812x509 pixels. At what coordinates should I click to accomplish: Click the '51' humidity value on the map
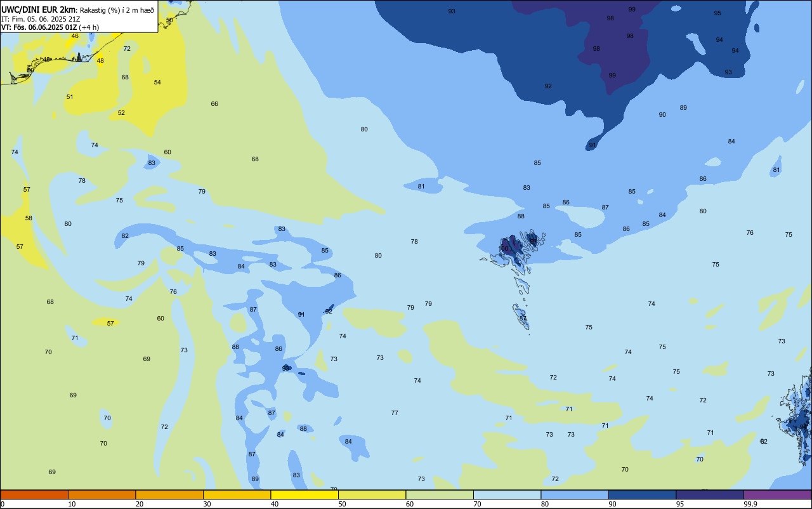coord(70,97)
